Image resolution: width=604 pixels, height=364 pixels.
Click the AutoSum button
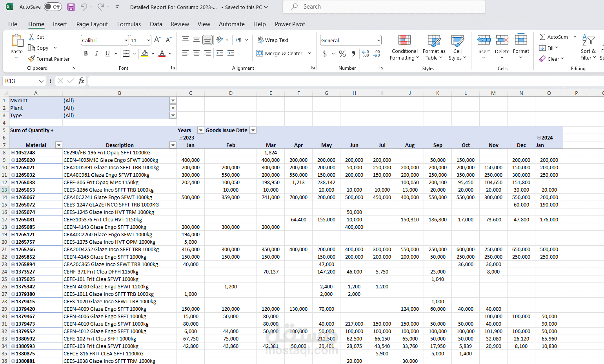tap(553, 37)
